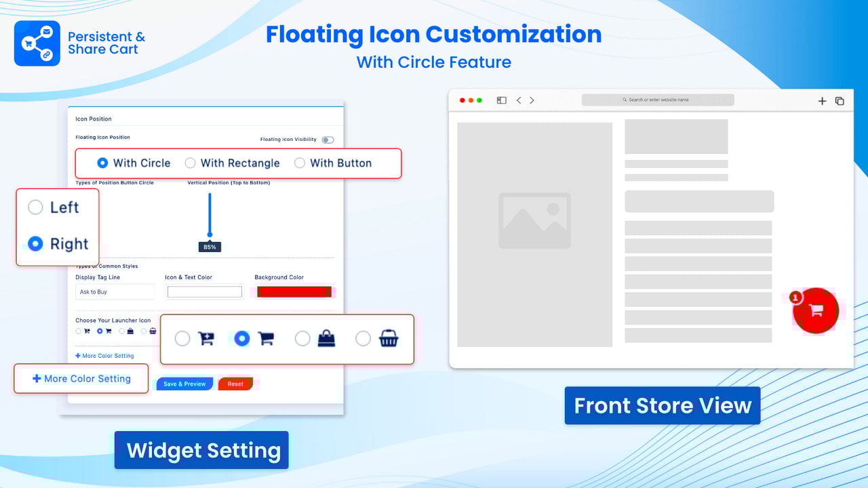Click the large basket launcher icon
Image resolution: width=868 pixels, height=488 pixels.
(x=389, y=338)
